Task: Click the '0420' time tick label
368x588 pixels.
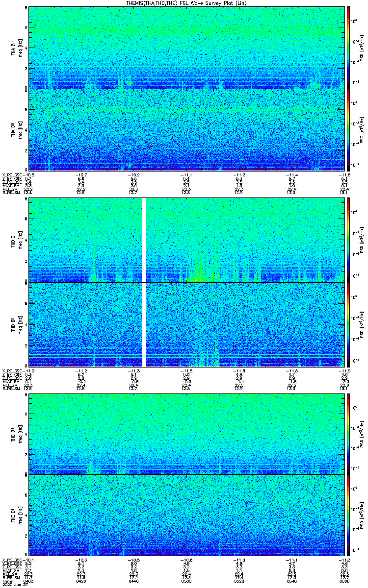Action: (81, 581)
